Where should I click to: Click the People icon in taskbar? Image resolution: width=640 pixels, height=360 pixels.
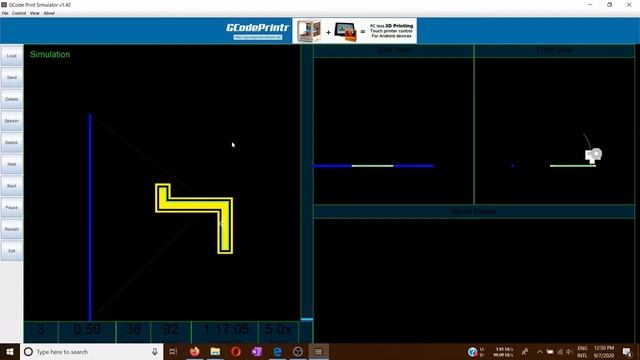[x=525, y=351]
